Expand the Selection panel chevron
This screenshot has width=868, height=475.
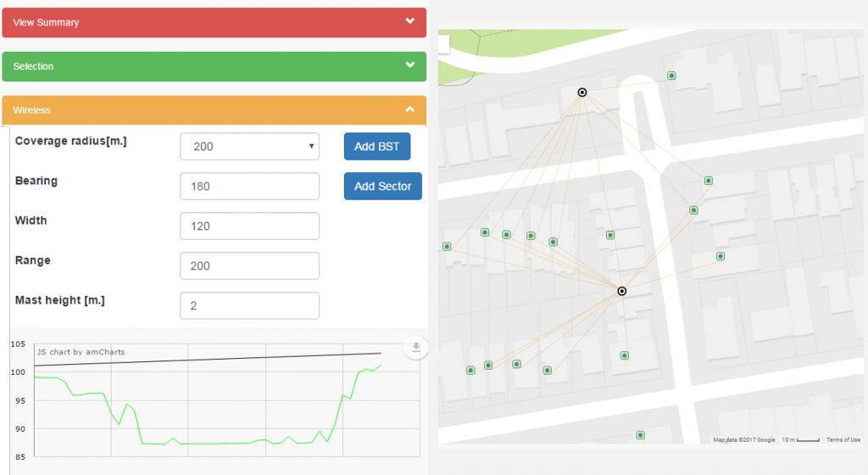410,65
